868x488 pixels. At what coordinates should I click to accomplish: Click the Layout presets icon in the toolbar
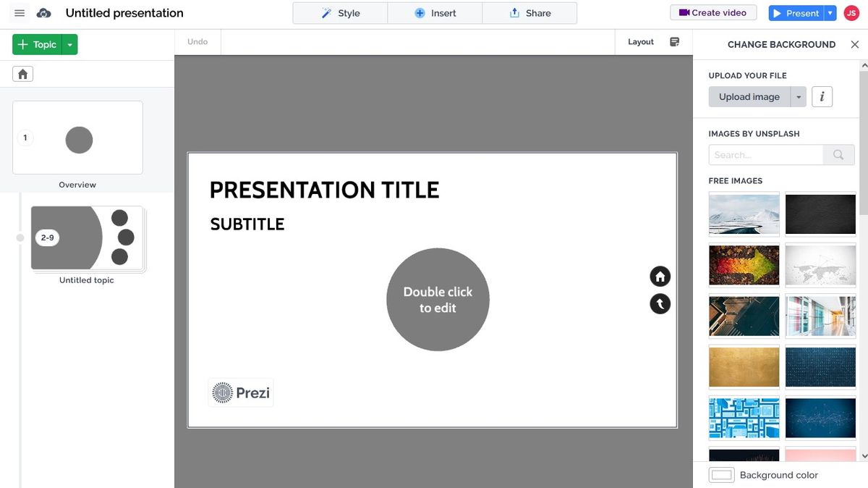point(674,41)
